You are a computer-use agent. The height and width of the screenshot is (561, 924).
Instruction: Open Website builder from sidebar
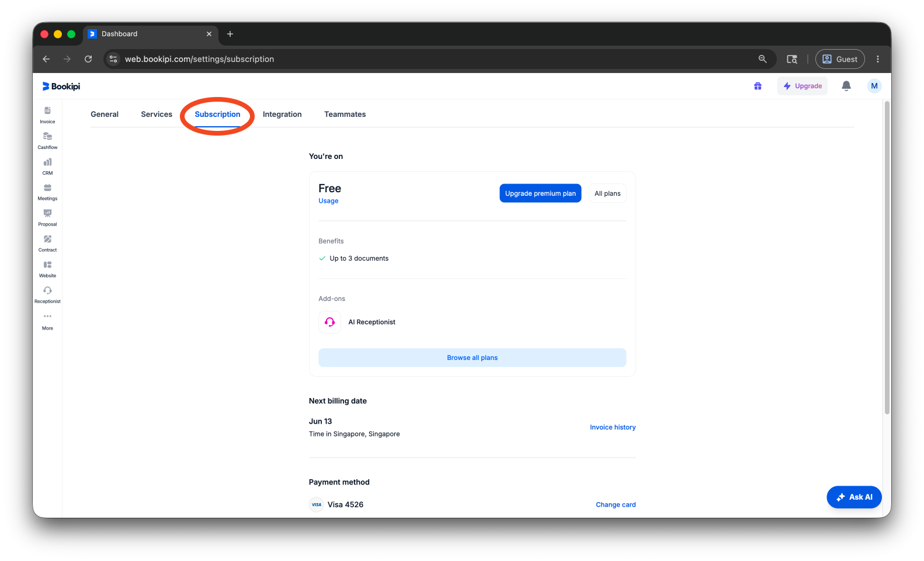click(x=47, y=269)
